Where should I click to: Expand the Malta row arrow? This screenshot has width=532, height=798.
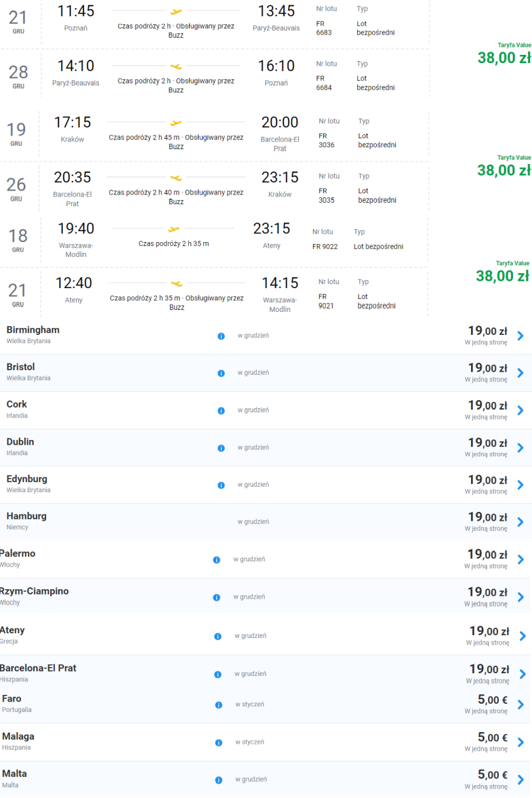[x=520, y=780]
